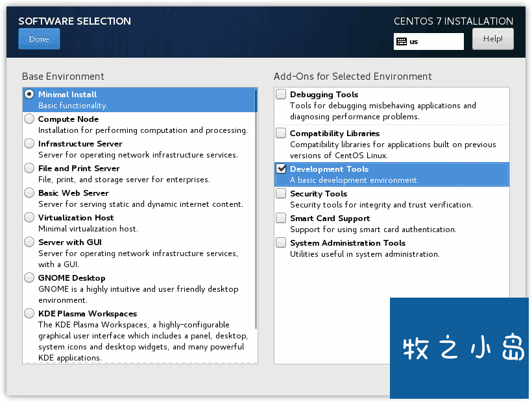
Task: Select Virtualization Host environment
Action: pyautogui.click(x=29, y=217)
